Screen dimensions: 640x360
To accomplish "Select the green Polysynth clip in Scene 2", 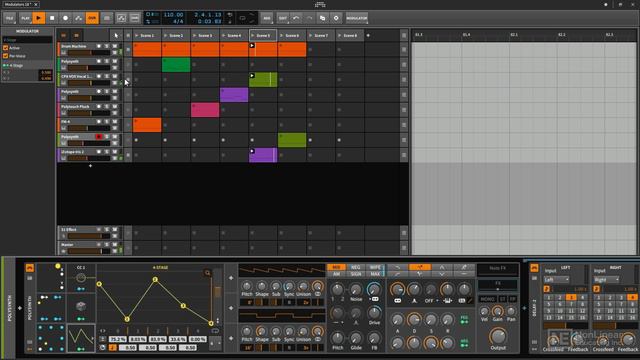I will click(x=176, y=64).
